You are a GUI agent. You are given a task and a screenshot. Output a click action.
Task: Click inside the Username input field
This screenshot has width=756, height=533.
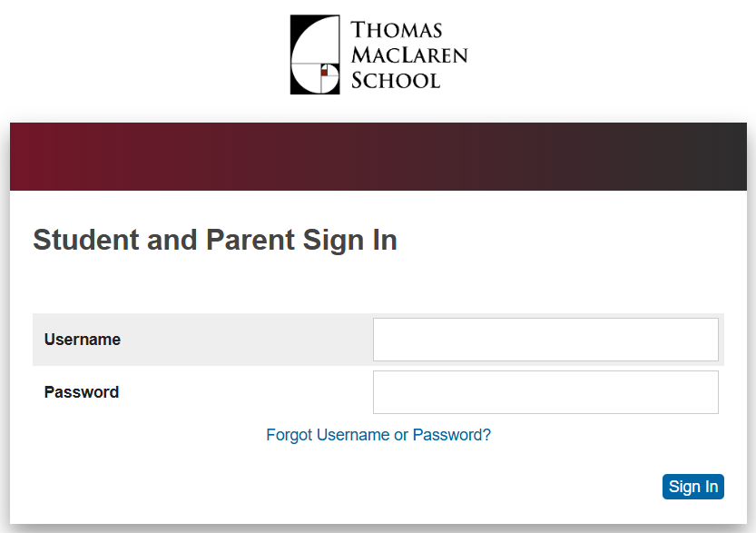[545, 339]
